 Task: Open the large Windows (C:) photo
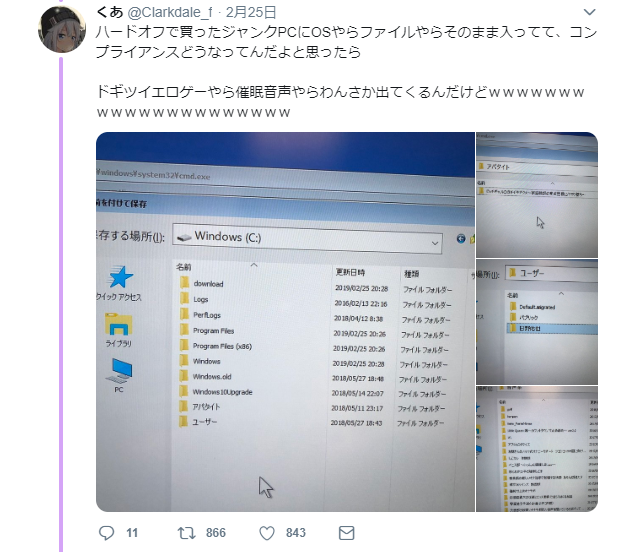tap(285, 322)
